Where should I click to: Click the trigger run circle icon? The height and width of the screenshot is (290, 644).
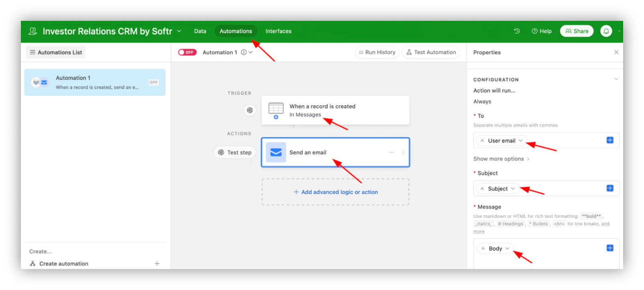[x=250, y=110]
